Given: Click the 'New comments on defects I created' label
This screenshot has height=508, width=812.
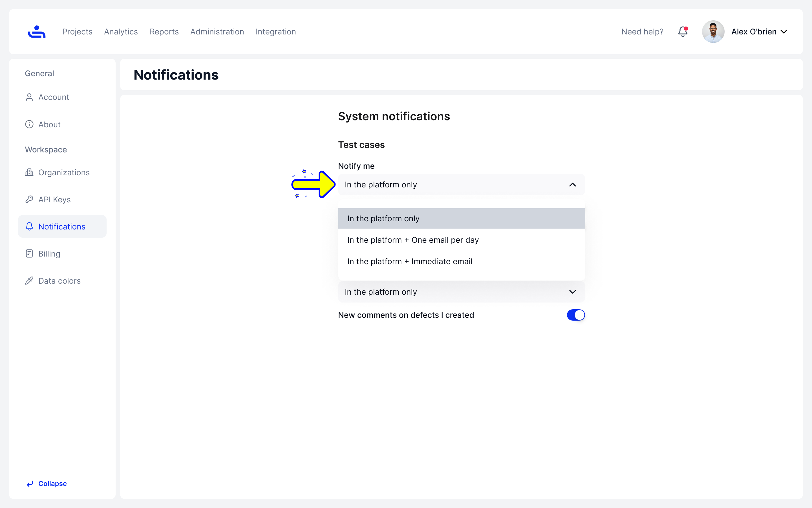Looking at the screenshot, I should pyautogui.click(x=406, y=315).
